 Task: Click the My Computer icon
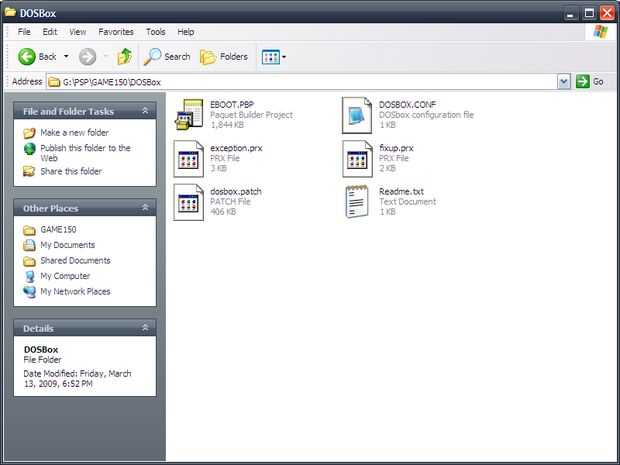[x=29, y=276]
